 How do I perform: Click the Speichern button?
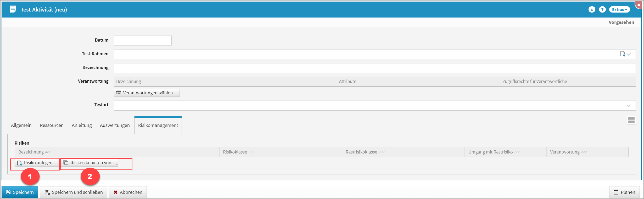(20, 192)
